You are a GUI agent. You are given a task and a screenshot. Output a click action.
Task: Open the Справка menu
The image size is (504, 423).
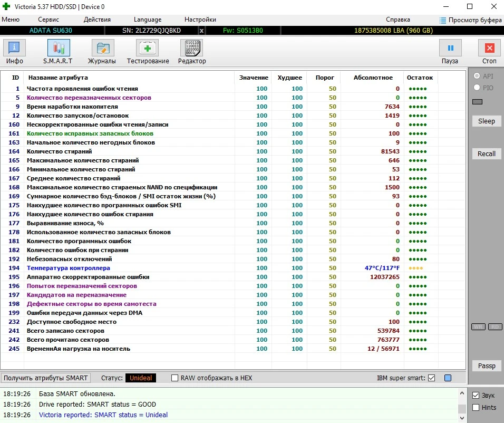point(398,20)
